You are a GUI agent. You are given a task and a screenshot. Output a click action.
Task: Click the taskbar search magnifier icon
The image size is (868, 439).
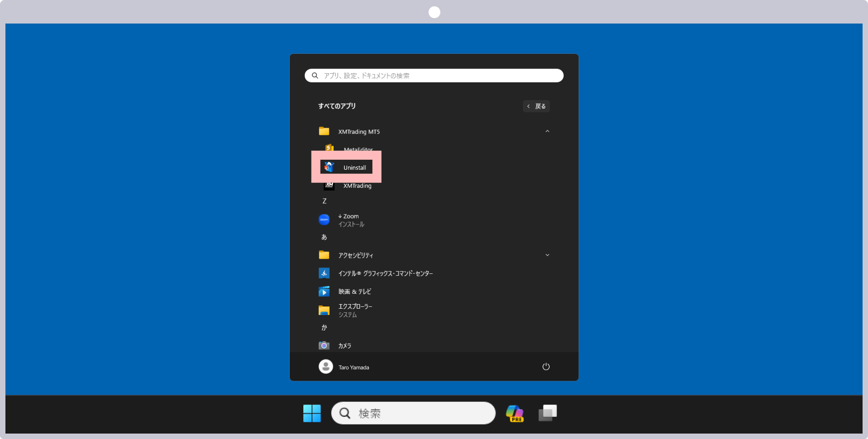[x=345, y=413]
